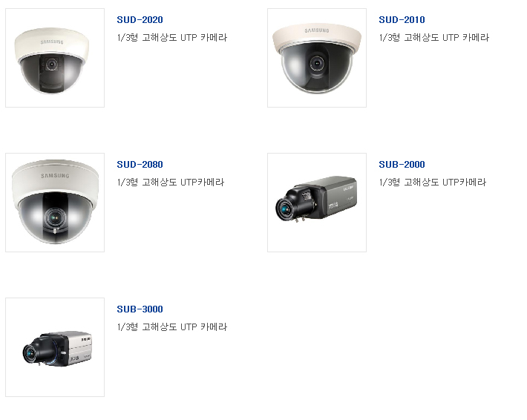This screenshot has height=420, width=527.
Task: Click the Samsung logo on SUD-2010 camera
Action: pyautogui.click(x=317, y=30)
